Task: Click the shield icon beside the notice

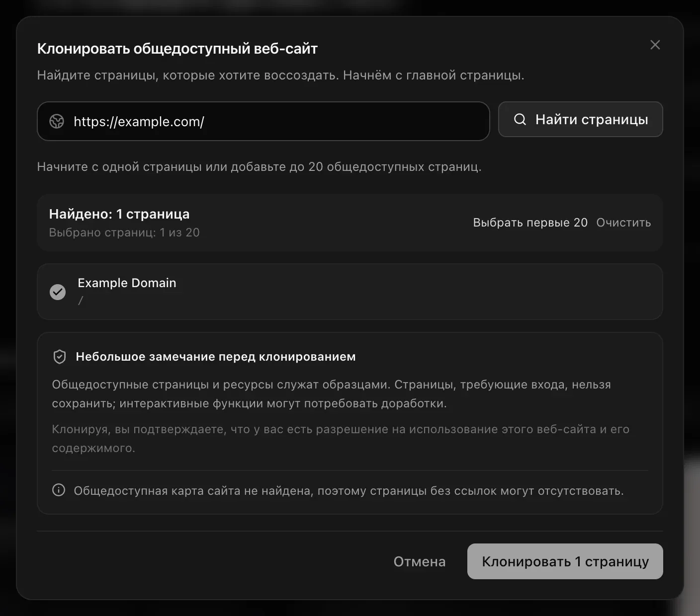Action: tap(60, 357)
